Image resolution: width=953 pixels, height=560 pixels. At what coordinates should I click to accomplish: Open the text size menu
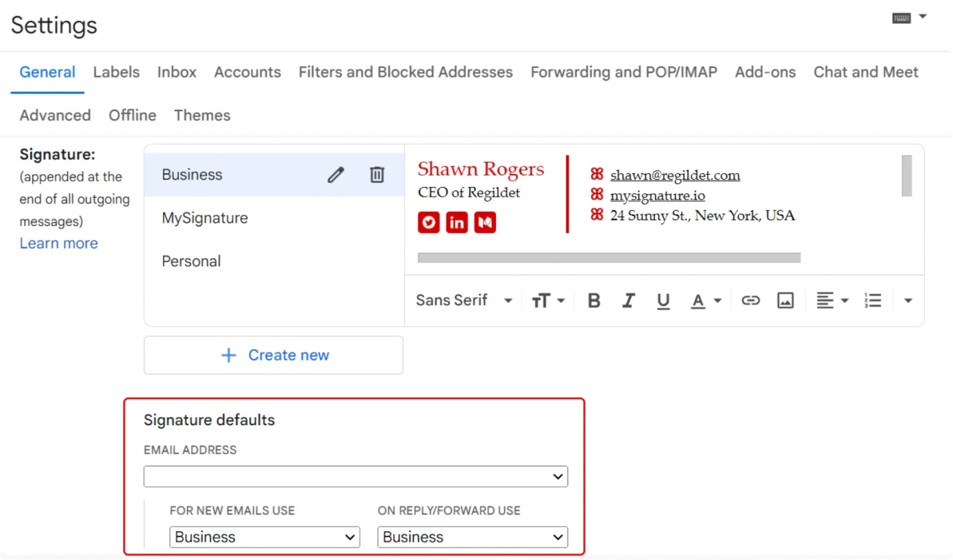[x=548, y=300]
